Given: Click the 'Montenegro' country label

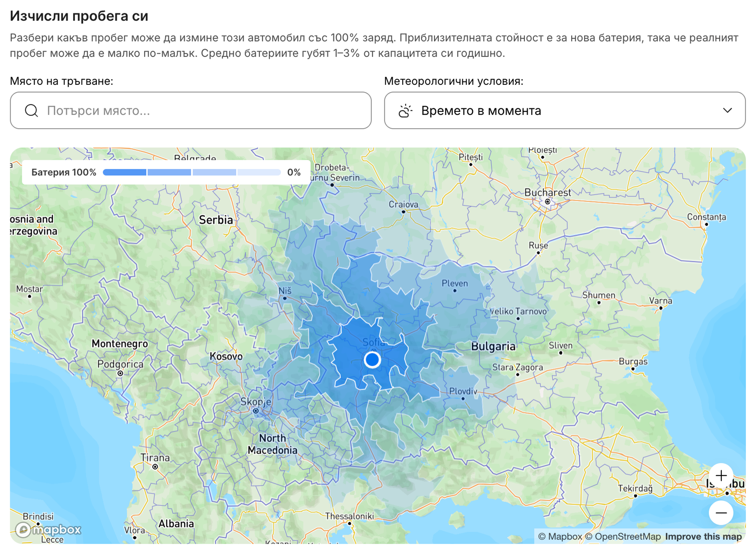Looking at the screenshot, I should (x=120, y=343).
